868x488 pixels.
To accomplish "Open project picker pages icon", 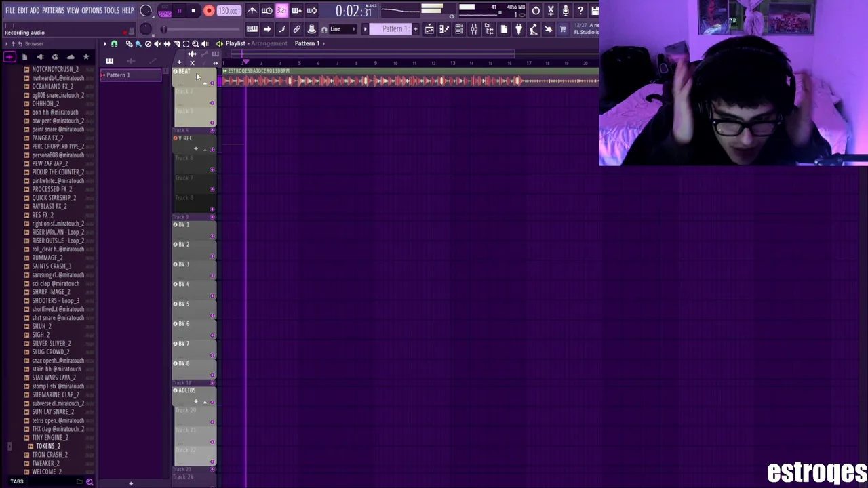I will (x=504, y=29).
